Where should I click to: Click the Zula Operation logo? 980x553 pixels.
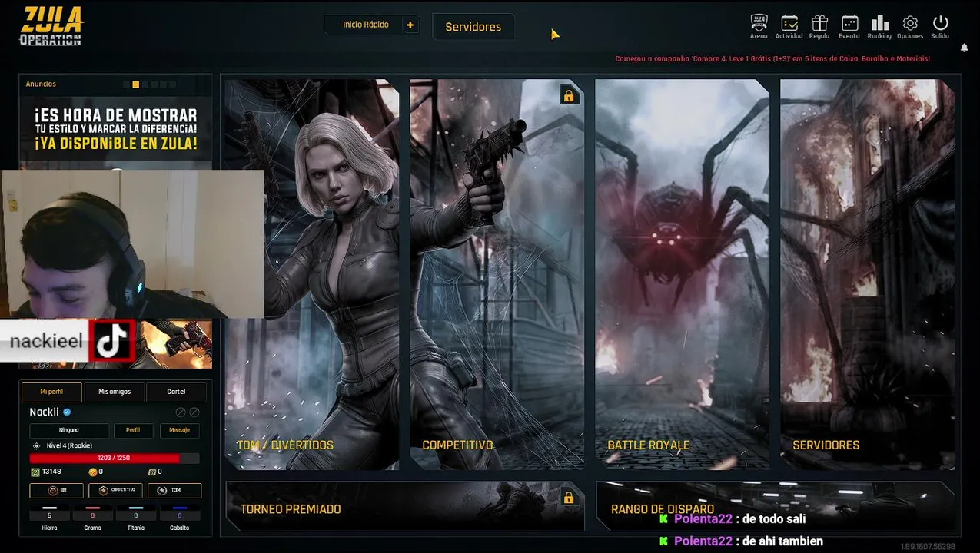(x=51, y=25)
